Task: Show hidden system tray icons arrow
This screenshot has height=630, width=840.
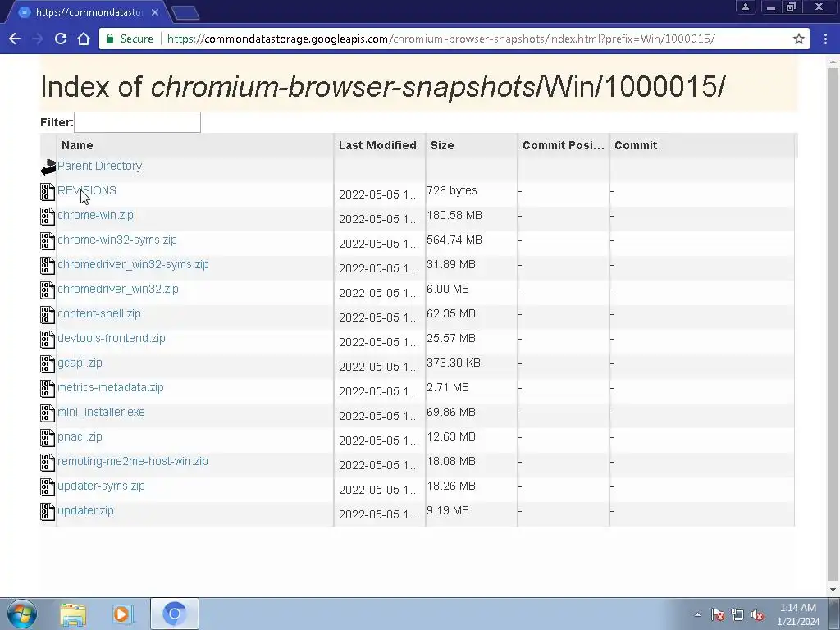Action: 697,614
